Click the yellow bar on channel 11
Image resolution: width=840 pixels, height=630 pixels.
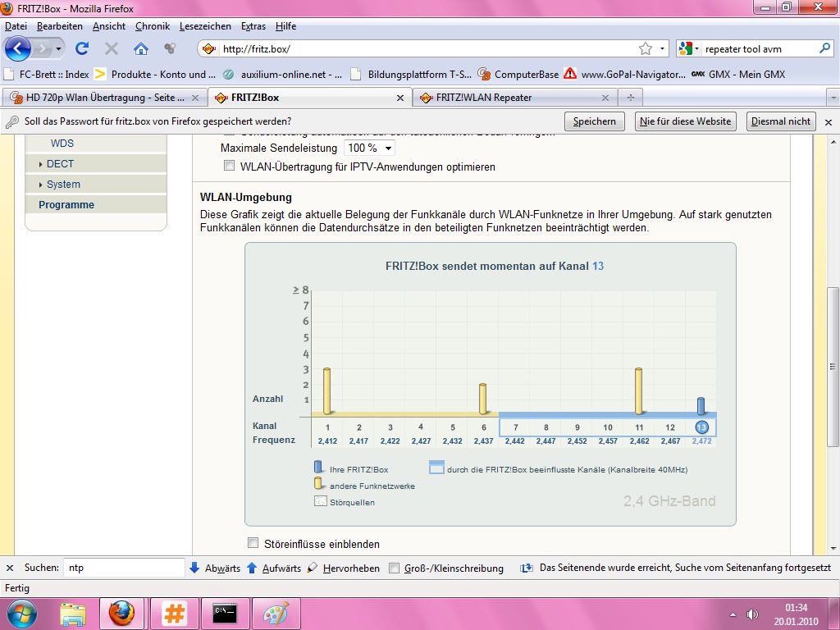(638, 391)
